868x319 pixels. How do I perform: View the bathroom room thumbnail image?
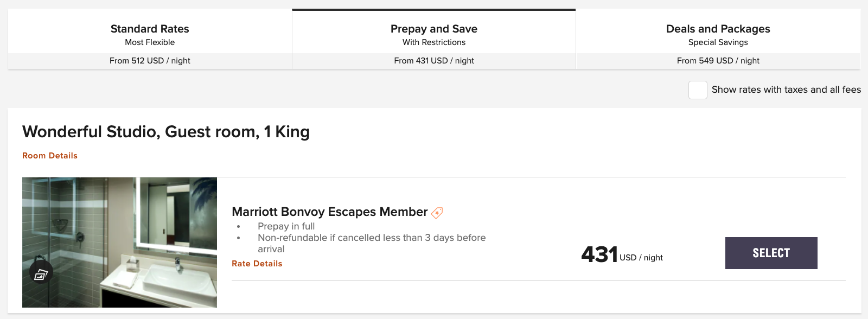click(x=119, y=243)
